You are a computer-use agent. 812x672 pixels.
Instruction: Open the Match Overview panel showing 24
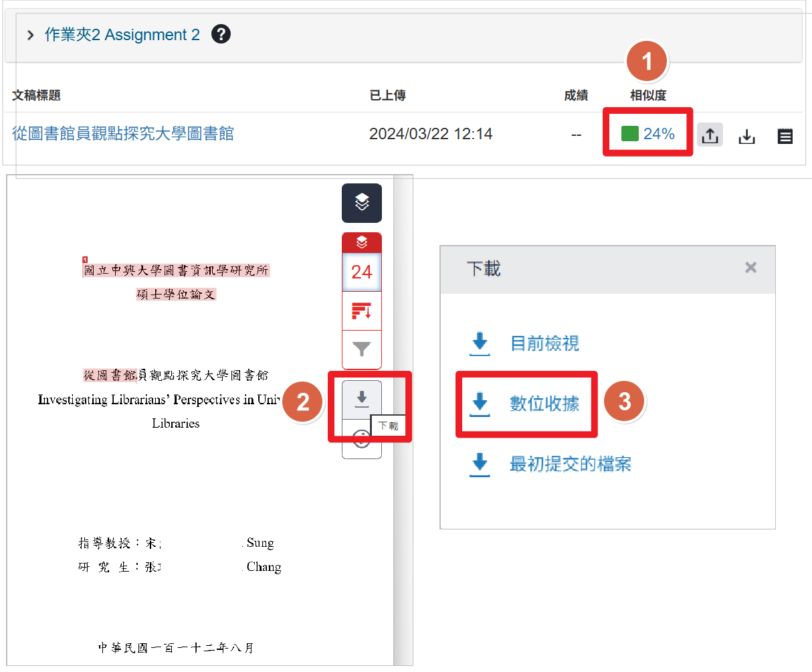361,272
